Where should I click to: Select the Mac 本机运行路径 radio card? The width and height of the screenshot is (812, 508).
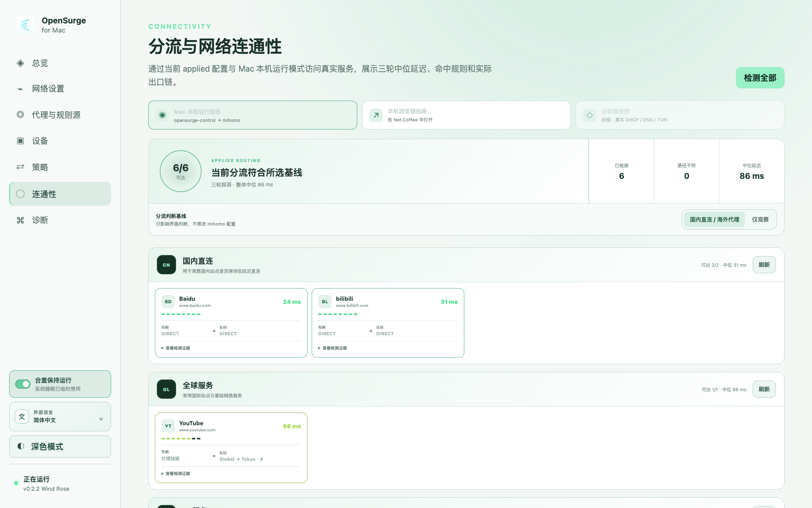(x=253, y=115)
